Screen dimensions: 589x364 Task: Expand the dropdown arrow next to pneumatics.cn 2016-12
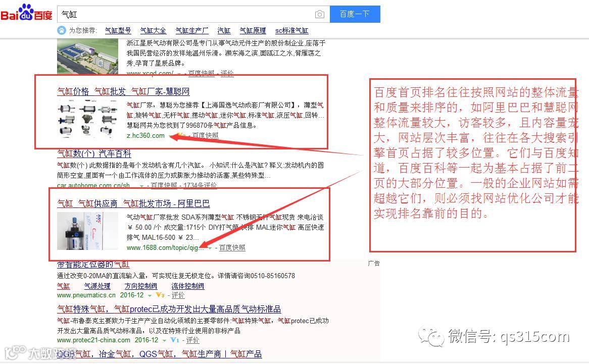click(150, 296)
